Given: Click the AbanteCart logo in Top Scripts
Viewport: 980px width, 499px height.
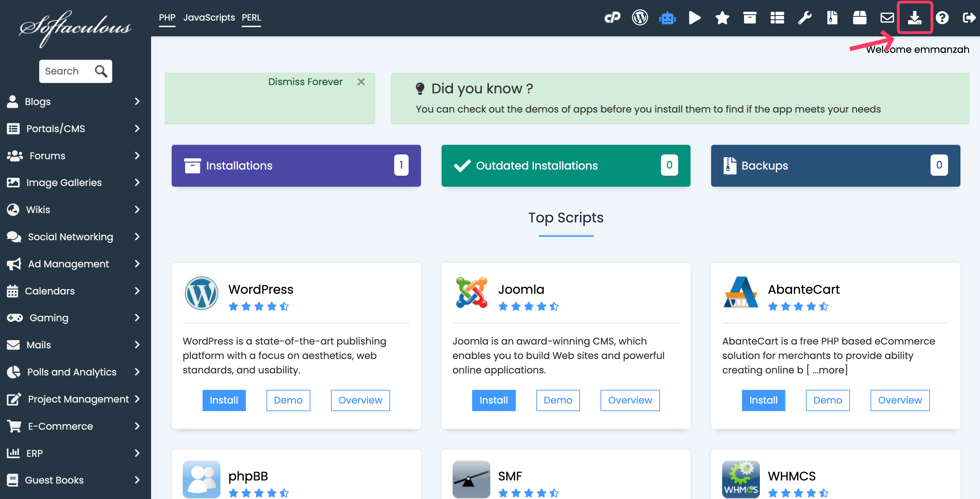Looking at the screenshot, I should tap(740, 292).
